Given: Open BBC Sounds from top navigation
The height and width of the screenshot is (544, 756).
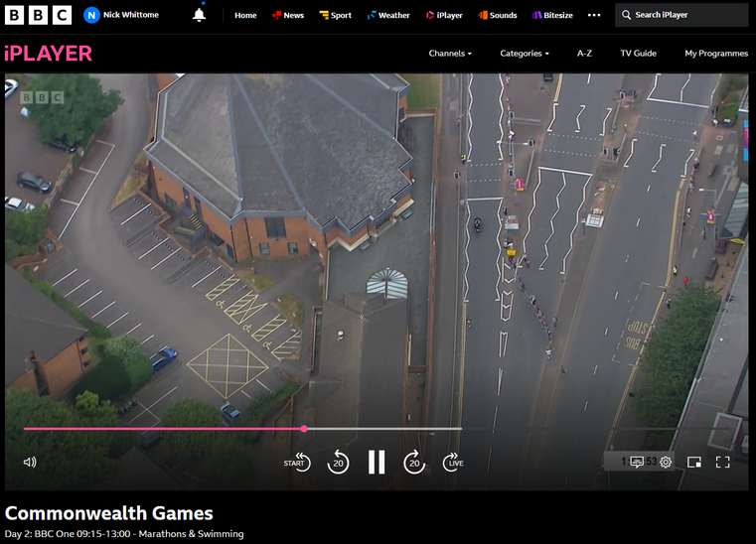Looking at the screenshot, I should point(497,15).
